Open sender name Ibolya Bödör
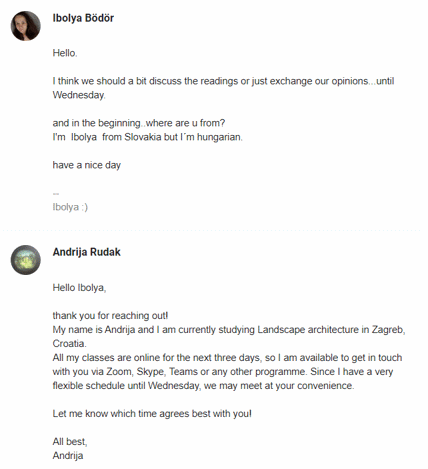Viewport: 428px width, 469px height. tap(83, 18)
